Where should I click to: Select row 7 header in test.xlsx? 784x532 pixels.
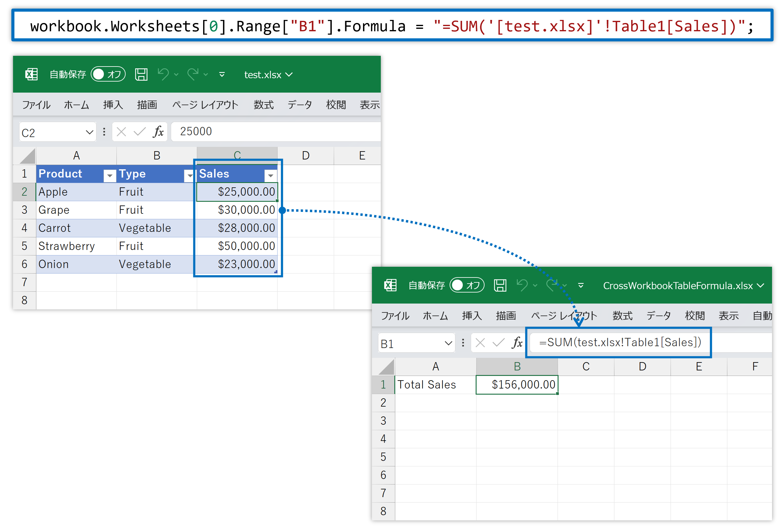coord(24,282)
